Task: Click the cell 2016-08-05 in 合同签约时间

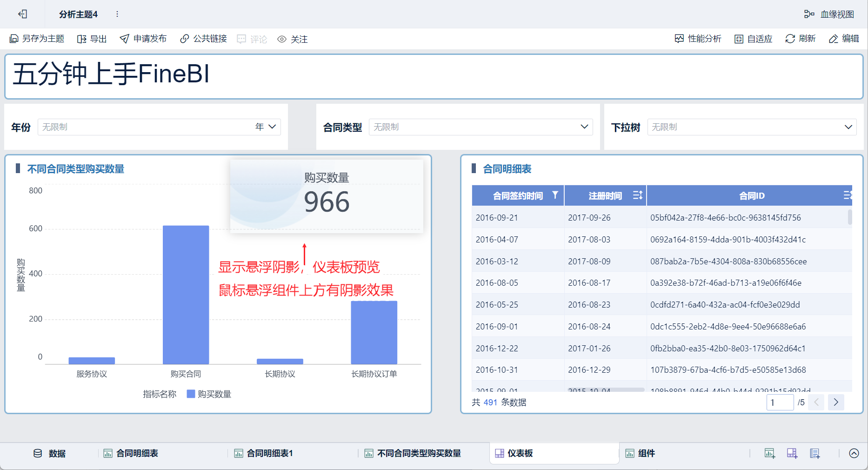Action: click(497, 283)
